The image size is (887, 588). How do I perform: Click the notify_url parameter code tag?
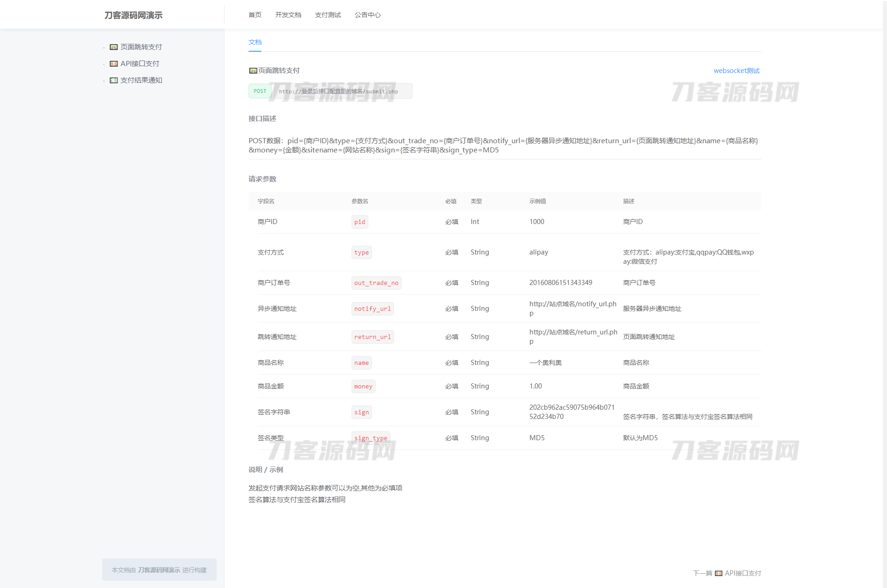click(x=372, y=309)
